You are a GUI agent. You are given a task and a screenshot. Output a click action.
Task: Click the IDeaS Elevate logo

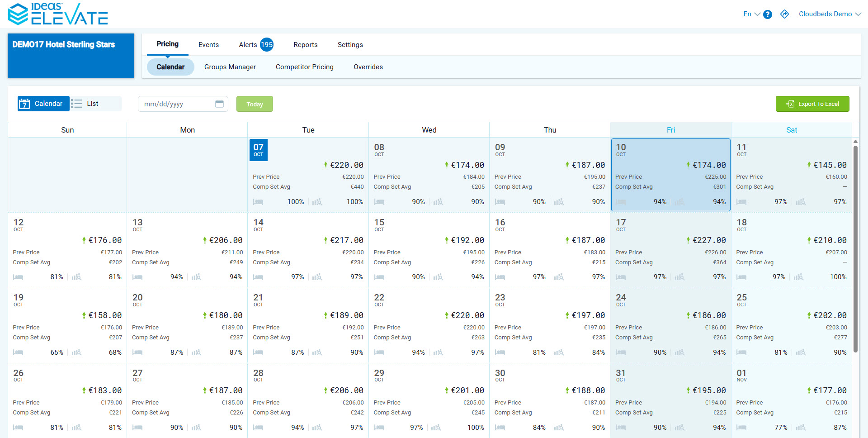(58, 14)
